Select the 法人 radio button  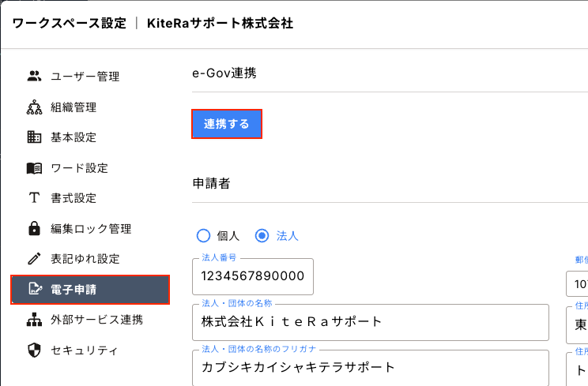click(262, 235)
